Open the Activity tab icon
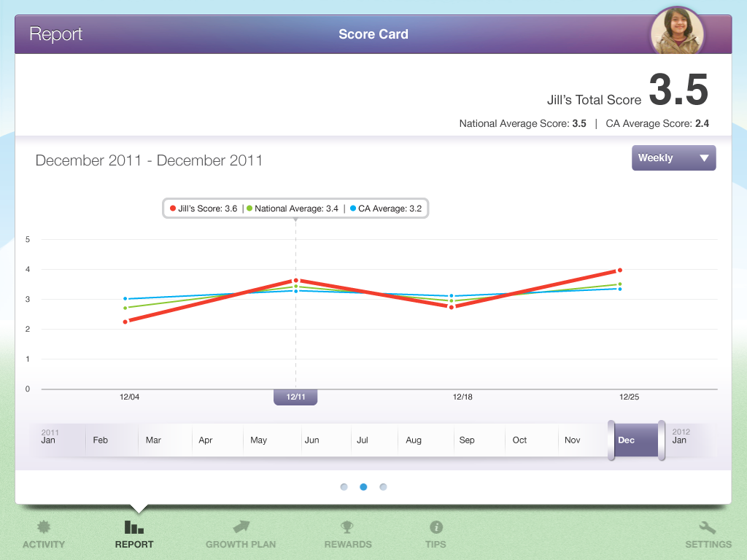Image resolution: width=747 pixels, height=560 pixels. (44, 526)
